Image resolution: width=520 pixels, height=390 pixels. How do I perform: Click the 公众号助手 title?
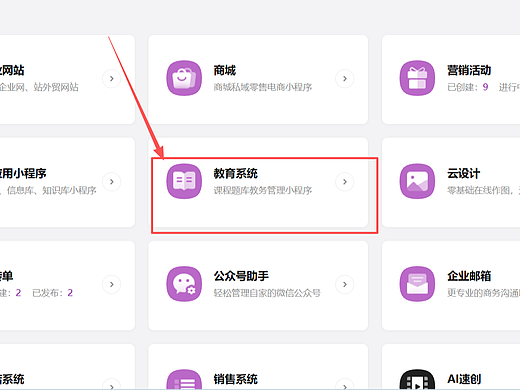[241, 276]
